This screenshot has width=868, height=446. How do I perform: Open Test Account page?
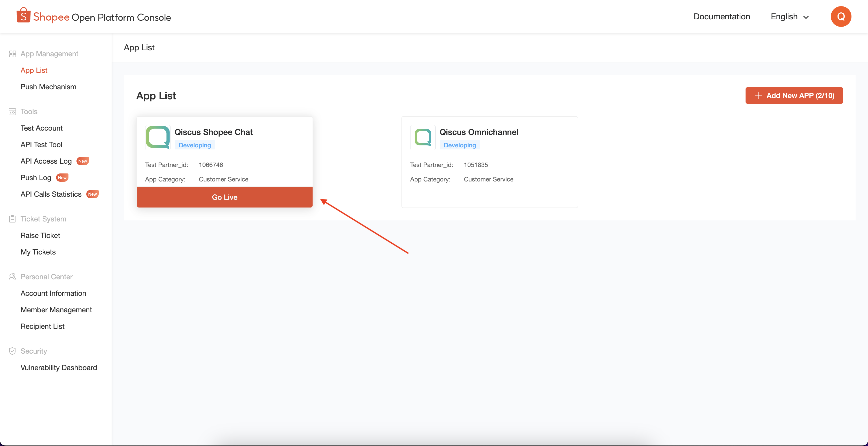(41, 128)
